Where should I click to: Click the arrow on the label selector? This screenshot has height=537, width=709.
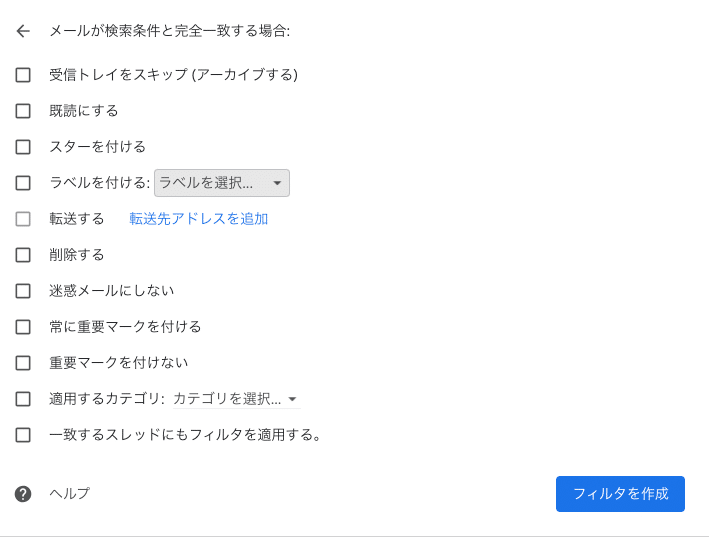[277, 183]
